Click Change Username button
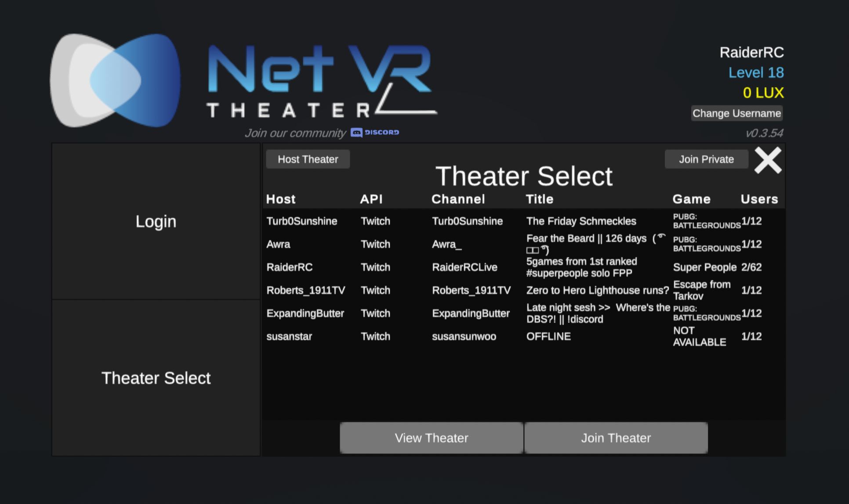The height and width of the screenshot is (504, 849). coord(737,113)
